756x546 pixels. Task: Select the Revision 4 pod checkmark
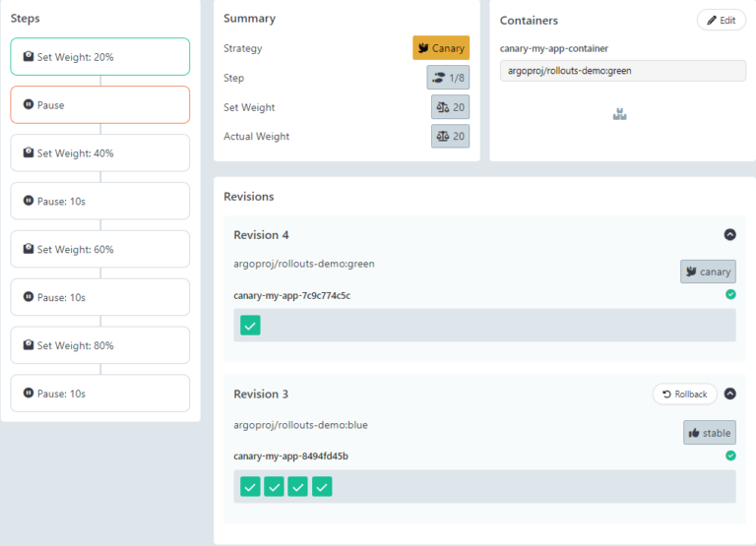[x=250, y=326]
